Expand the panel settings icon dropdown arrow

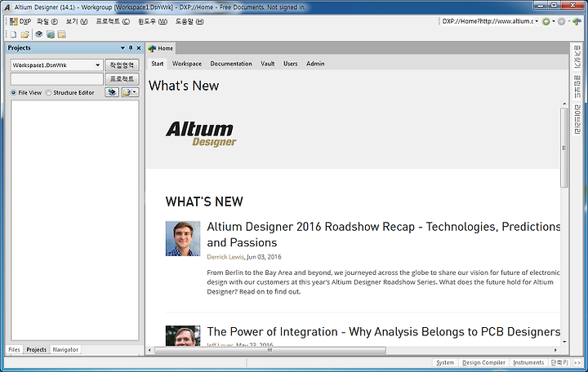tap(135, 92)
